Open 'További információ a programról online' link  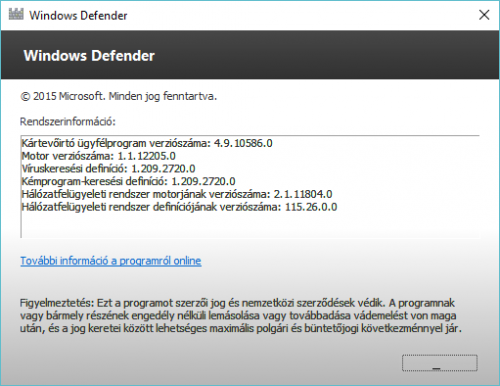point(111,261)
